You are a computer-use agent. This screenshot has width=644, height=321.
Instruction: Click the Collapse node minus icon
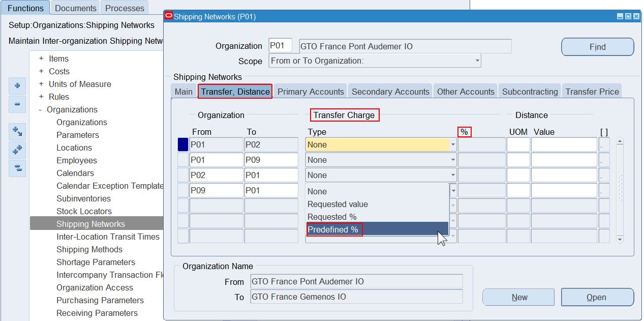[17, 104]
